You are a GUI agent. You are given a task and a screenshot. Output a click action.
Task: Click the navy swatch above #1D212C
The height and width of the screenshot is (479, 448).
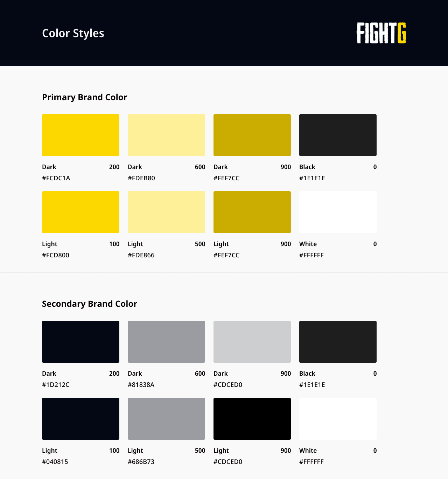tap(80, 342)
